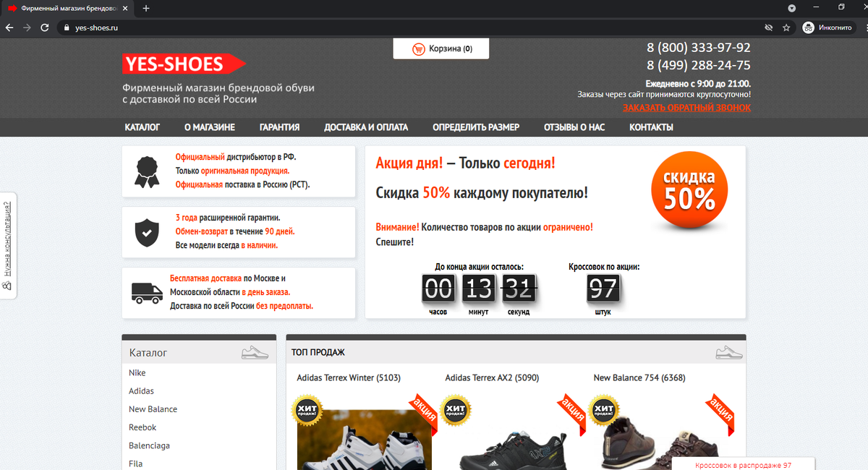Click the hours countdown digits 00

[x=438, y=289]
